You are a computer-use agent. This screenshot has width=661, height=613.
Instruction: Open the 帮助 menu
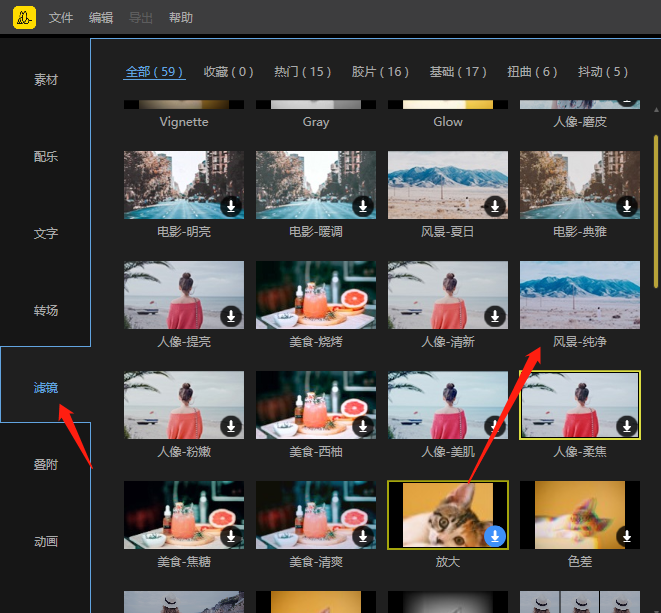point(181,18)
